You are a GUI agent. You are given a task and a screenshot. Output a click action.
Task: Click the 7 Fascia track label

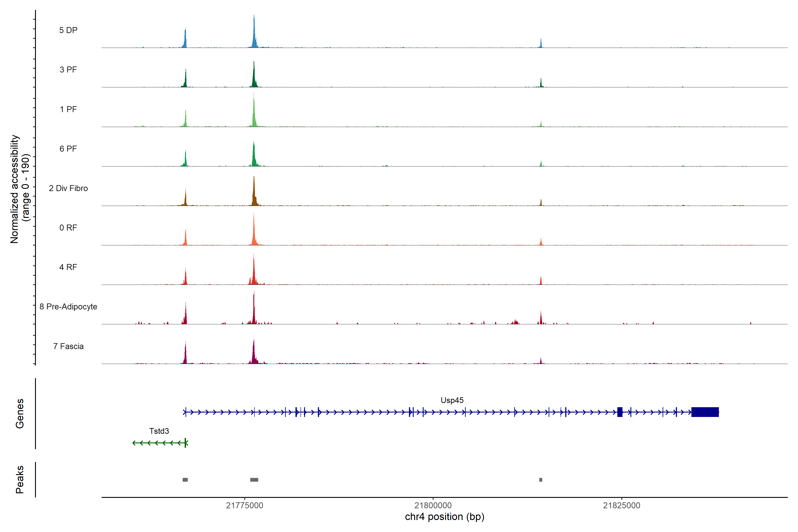point(68,346)
